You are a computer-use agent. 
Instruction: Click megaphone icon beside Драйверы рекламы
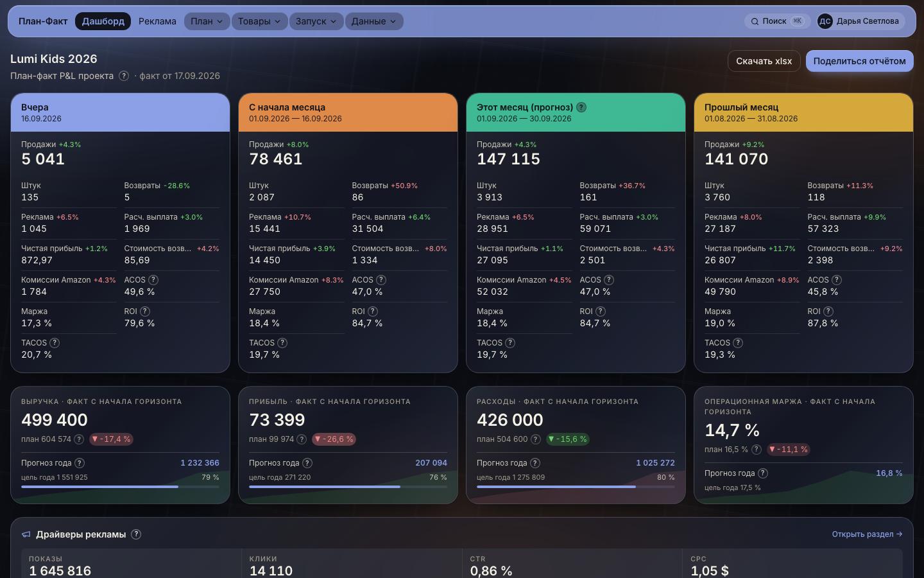coord(26,534)
